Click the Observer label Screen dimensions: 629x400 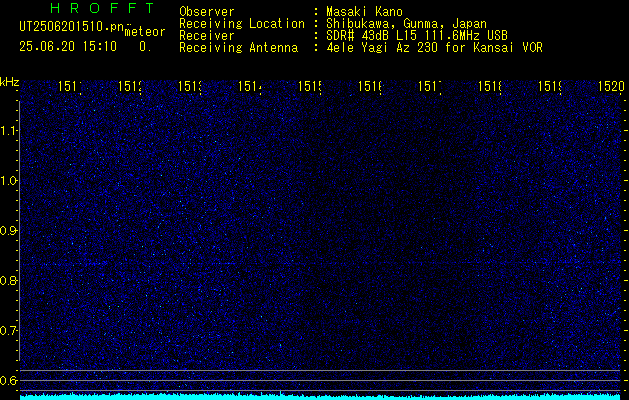point(207,12)
